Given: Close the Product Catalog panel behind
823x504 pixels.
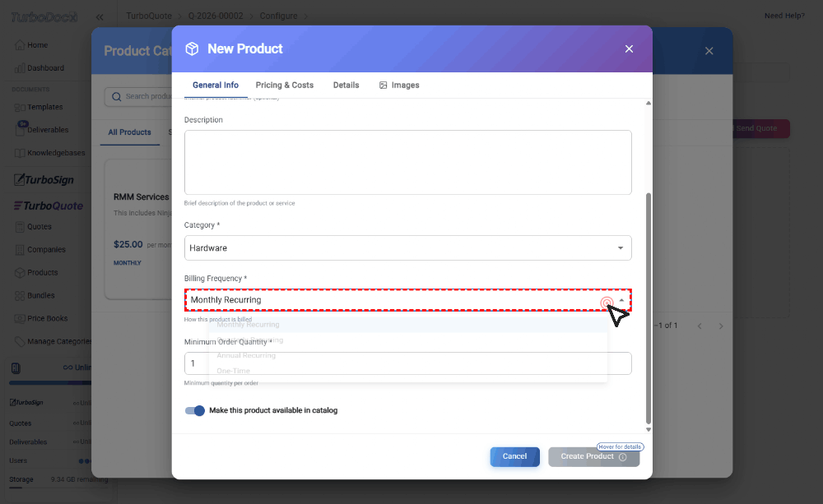Looking at the screenshot, I should pyautogui.click(x=709, y=51).
